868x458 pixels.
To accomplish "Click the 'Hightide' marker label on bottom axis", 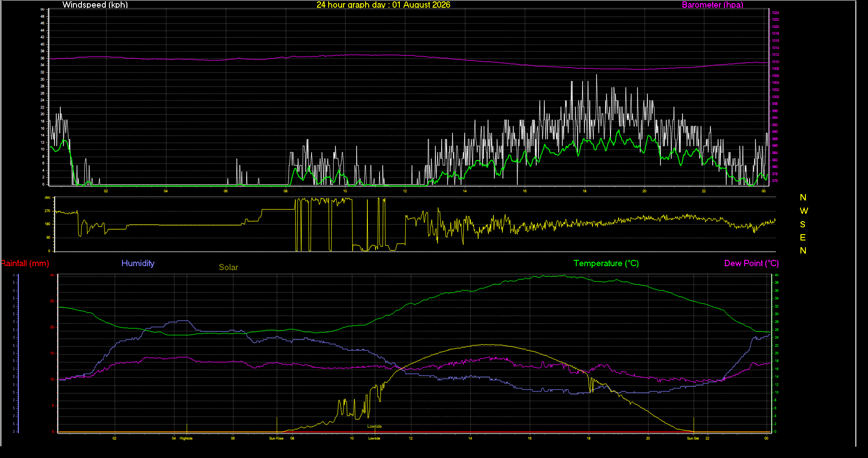I will (x=186, y=438).
